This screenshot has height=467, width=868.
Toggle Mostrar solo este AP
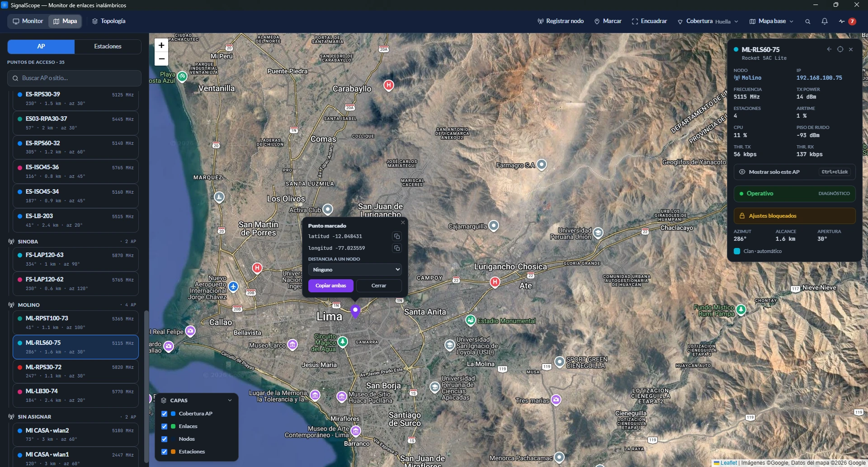tap(794, 172)
